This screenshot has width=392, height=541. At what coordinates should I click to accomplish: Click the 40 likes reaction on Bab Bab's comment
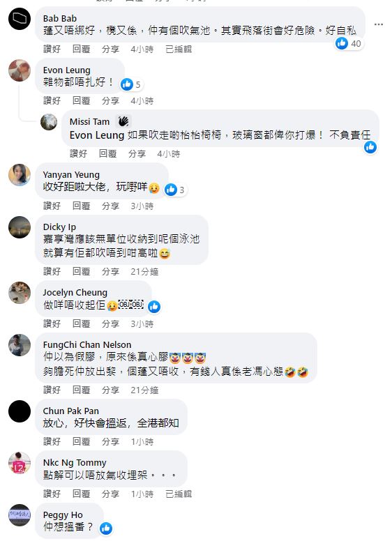[x=349, y=43]
